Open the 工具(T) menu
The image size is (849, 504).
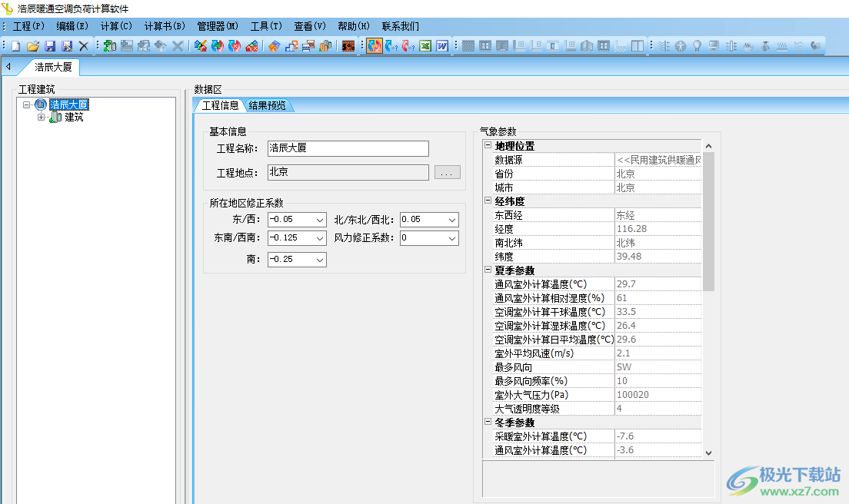click(x=266, y=26)
